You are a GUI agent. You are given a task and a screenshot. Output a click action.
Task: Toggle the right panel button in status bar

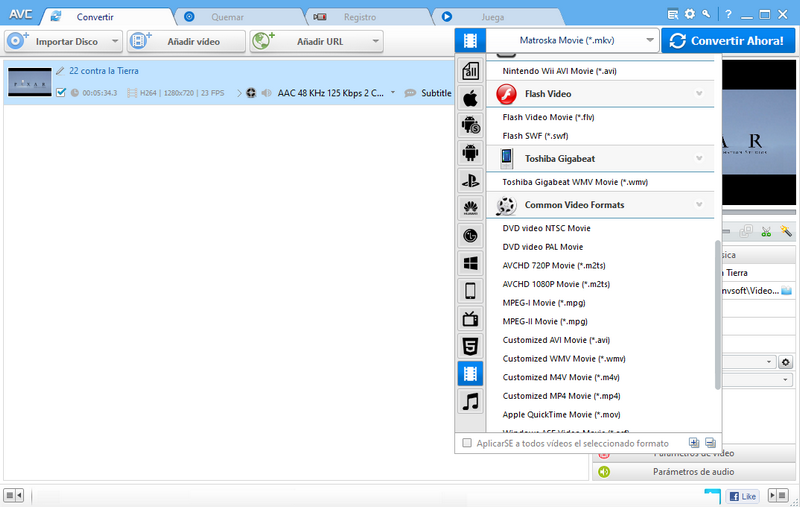click(779, 495)
